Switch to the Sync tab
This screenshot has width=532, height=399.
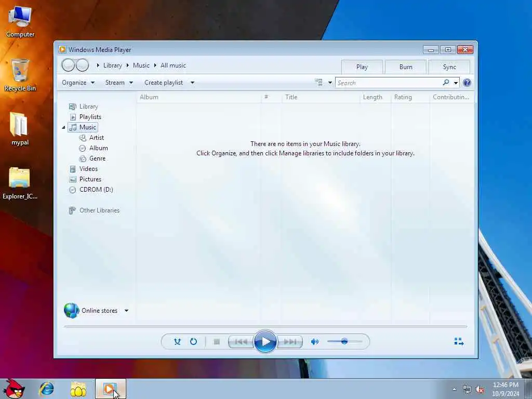449,67
